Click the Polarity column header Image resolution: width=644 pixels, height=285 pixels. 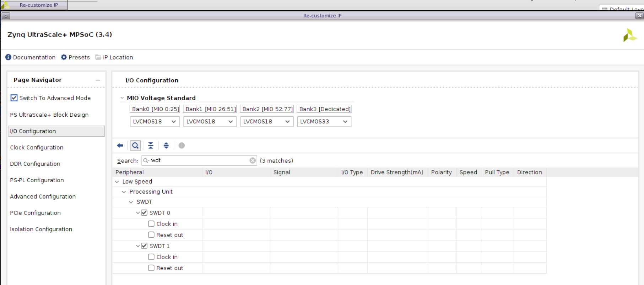[442, 172]
